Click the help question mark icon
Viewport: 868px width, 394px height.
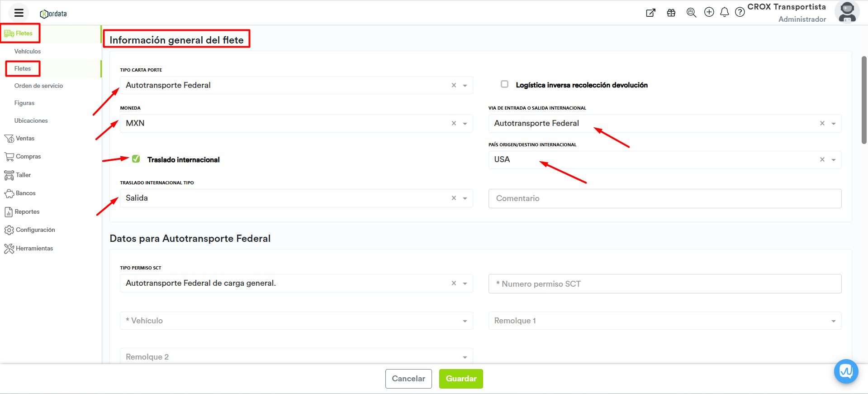740,12
